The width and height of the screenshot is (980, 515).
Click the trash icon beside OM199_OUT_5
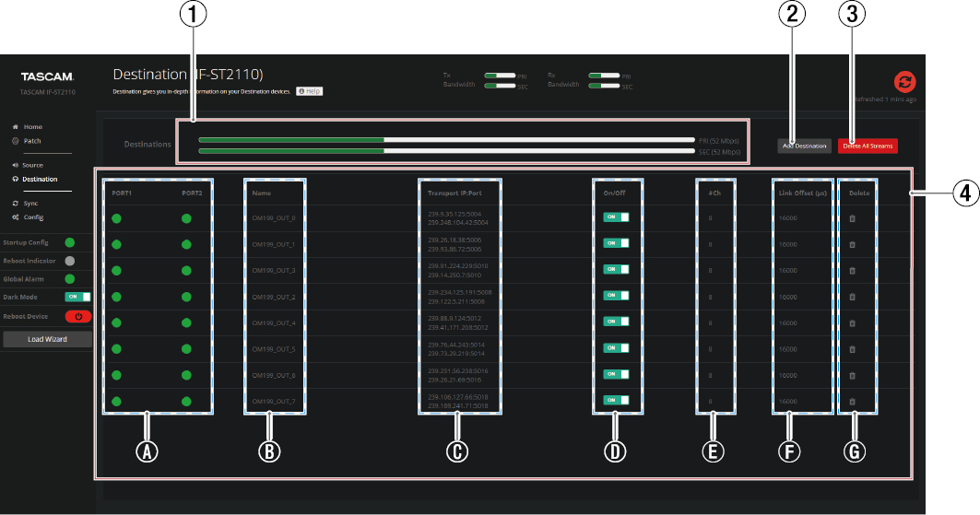point(852,349)
